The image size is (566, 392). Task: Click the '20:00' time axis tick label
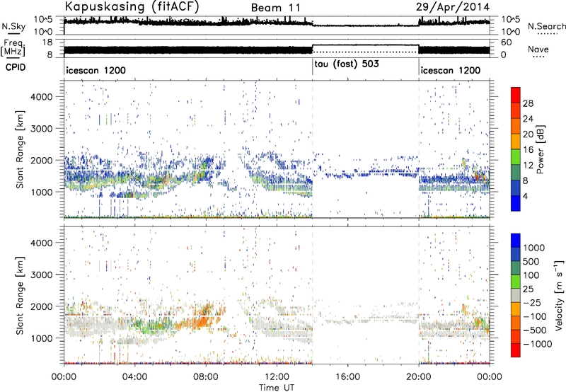tap(419, 377)
